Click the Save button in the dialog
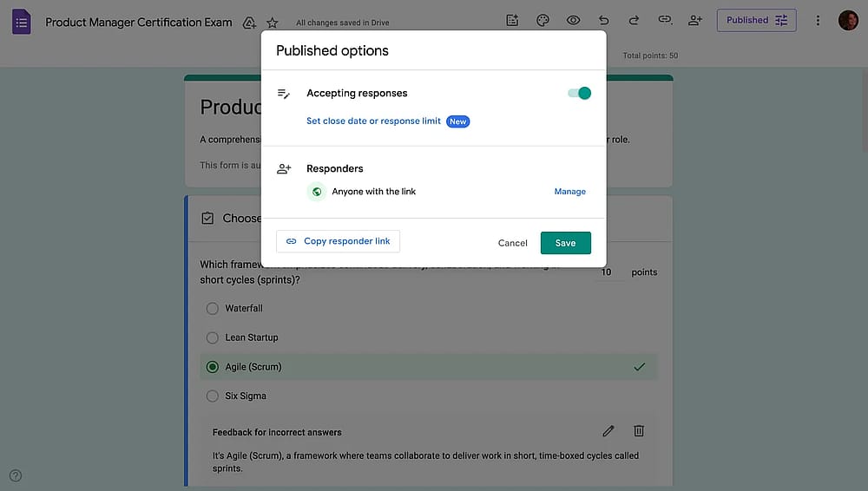 point(565,243)
